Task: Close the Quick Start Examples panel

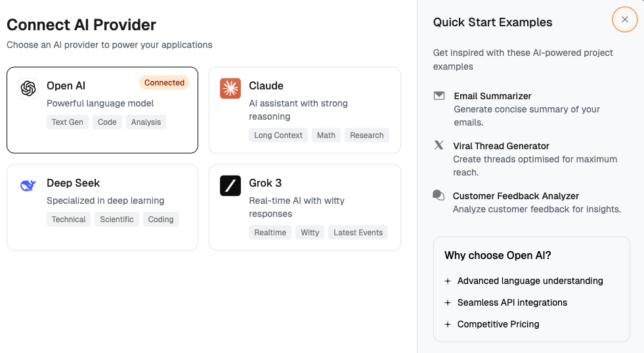Action: click(x=625, y=20)
